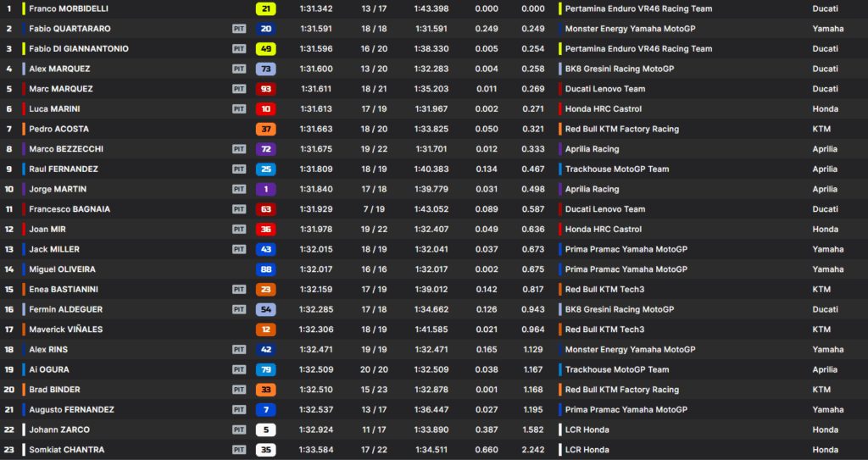Viewport: 868px width, 460px height.
Task: Click the PIT badge beside Enea Bastianini
Action: pos(239,289)
